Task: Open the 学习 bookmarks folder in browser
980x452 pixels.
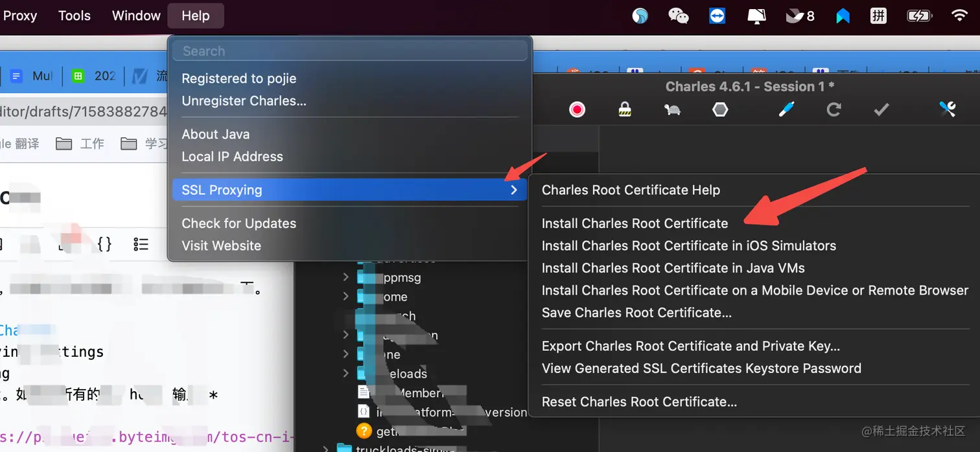Action: [x=144, y=144]
